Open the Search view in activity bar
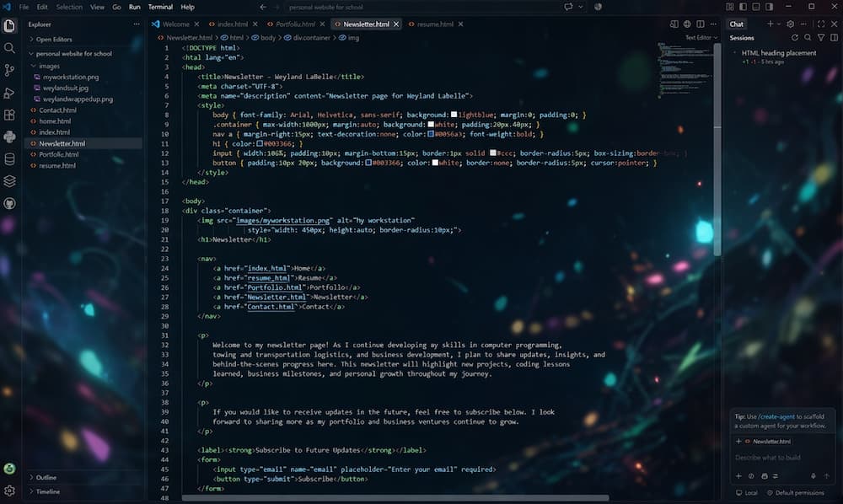Viewport: 843px width, 504px height. [9, 48]
